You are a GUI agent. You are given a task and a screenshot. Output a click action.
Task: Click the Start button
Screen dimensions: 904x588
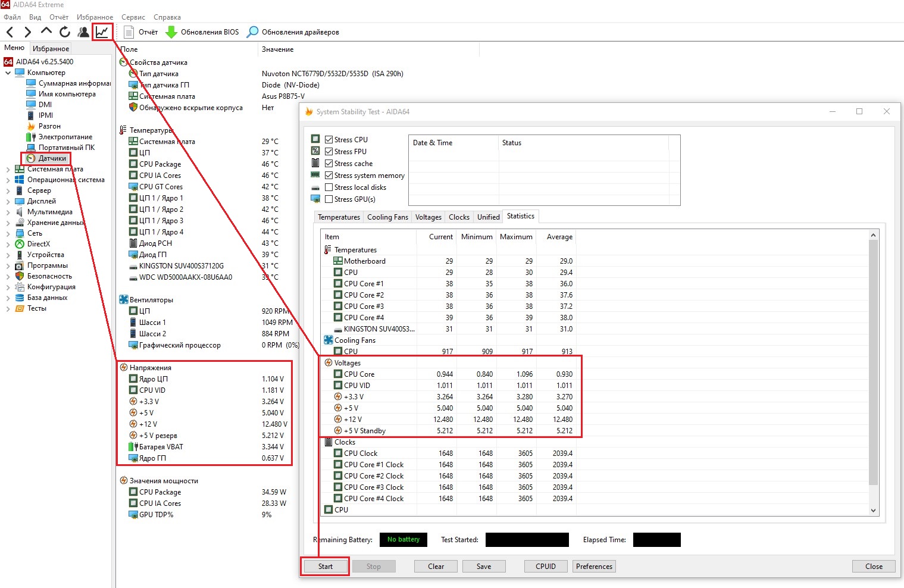click(326, 567)
